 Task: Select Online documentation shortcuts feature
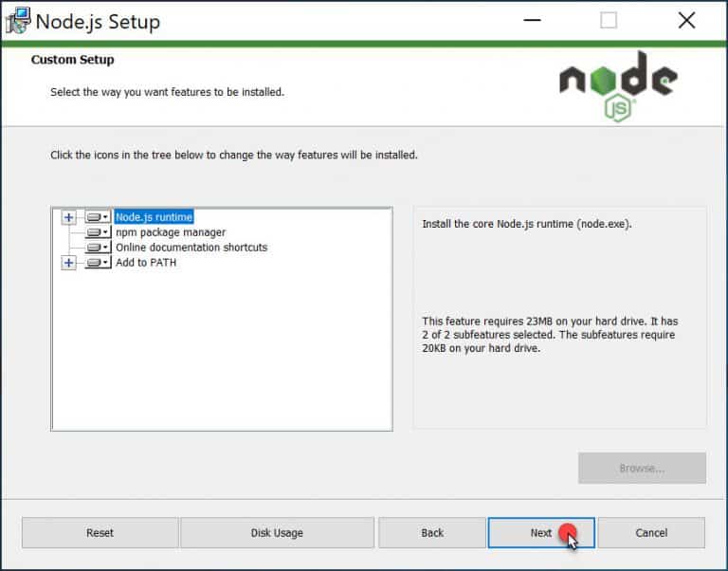tap(191, 248)
